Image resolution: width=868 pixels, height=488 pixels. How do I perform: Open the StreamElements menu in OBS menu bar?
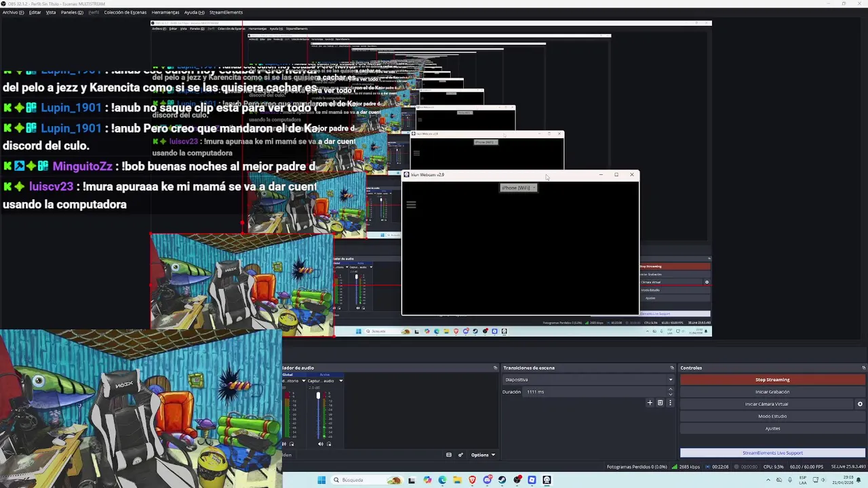(226, 12)
